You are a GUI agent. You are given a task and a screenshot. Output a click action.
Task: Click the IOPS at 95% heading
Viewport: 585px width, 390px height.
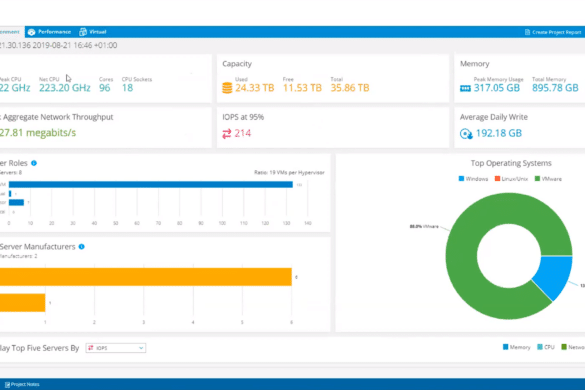243,117
